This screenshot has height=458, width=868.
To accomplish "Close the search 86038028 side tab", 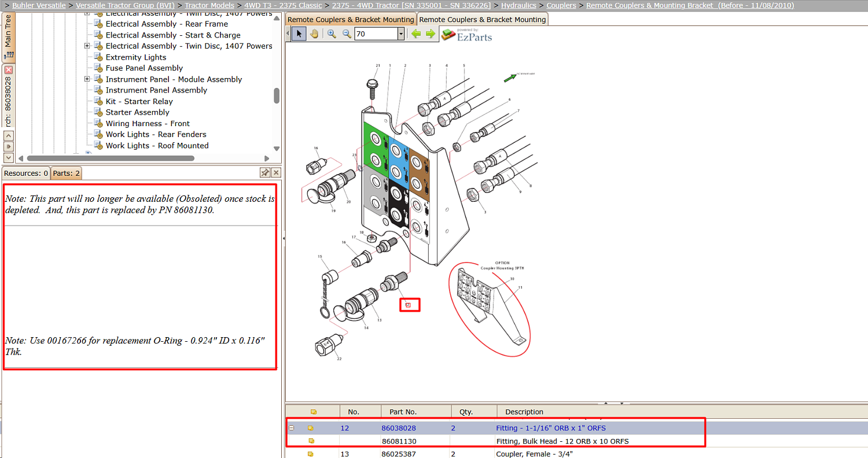I will 9,69.
